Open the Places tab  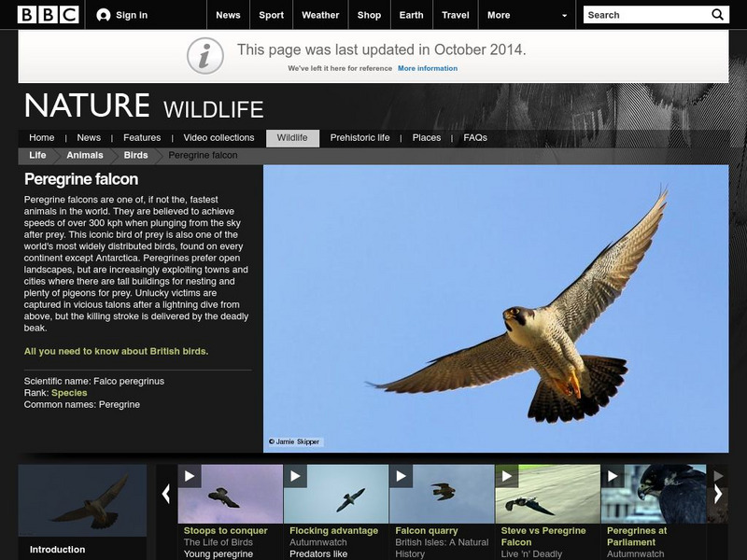[x=427, y=137]
